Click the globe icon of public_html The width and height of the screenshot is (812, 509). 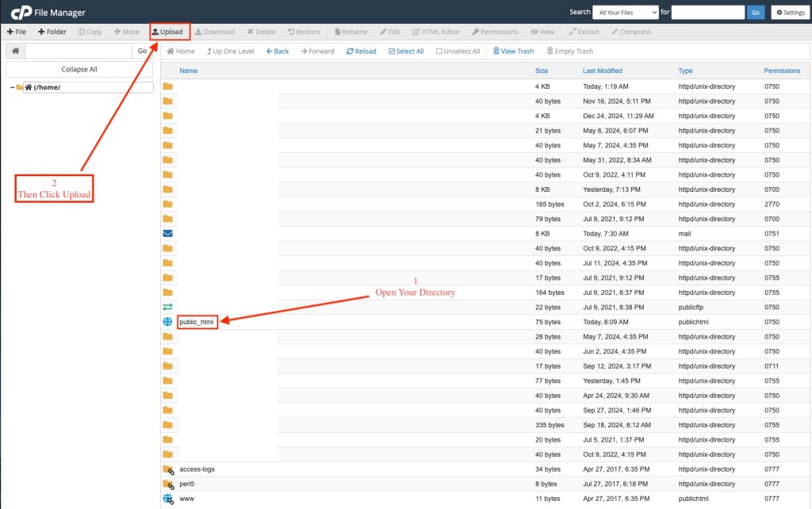167,322
